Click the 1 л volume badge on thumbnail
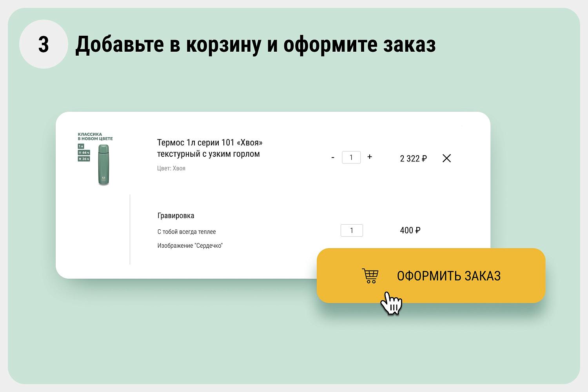The width and height of the screenshot is (588, 392). pos(81,146)
